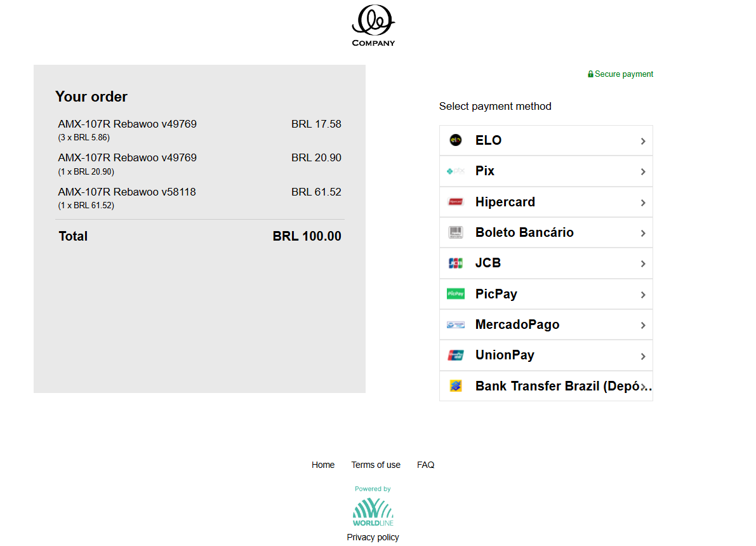
Task: Choose Hipercard payment option
Action: pyautogui.click(x=505, y=202)
